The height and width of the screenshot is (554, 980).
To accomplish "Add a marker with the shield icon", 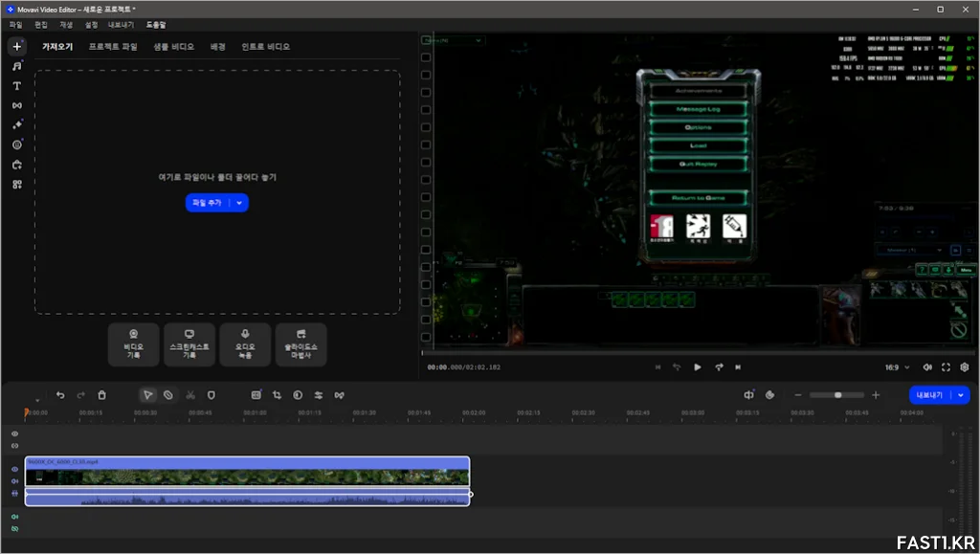I will [x=212, y=395].
